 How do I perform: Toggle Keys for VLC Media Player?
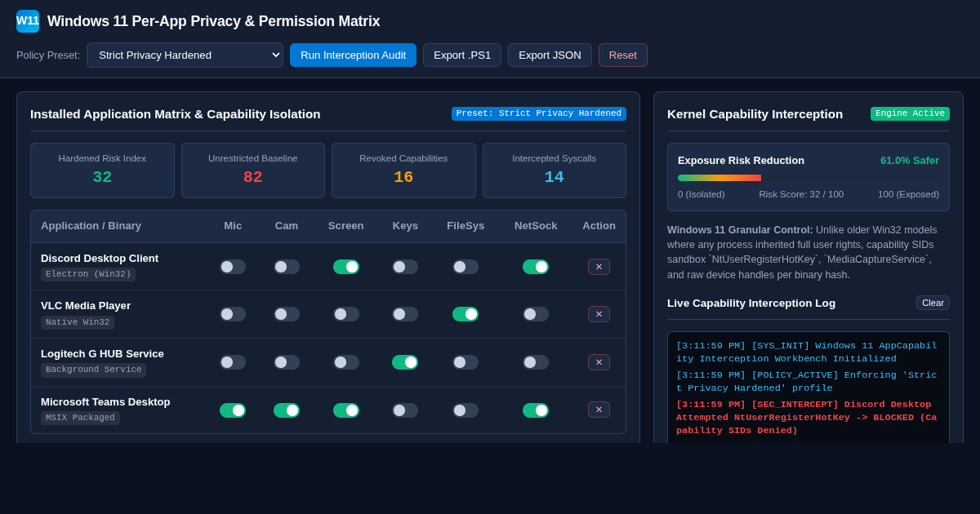point(405,314)
